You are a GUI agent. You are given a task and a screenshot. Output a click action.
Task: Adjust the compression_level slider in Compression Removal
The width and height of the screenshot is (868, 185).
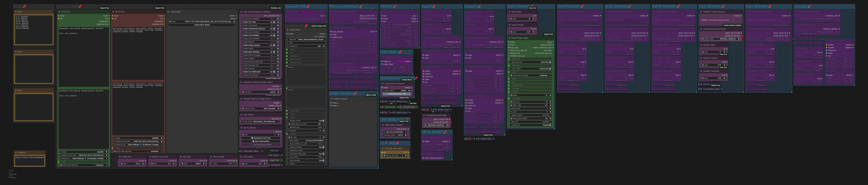point(397,94)
